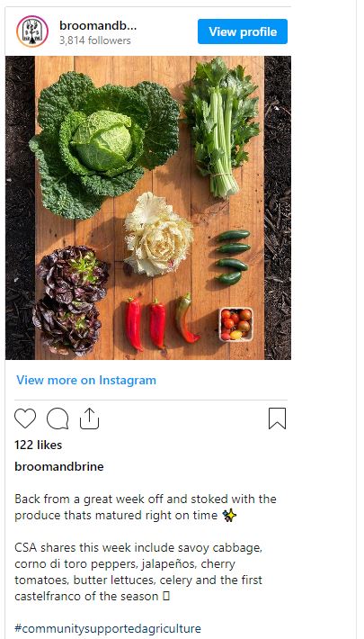Open the broomandbrine circular profile avatar

click(x=32, y=31)
